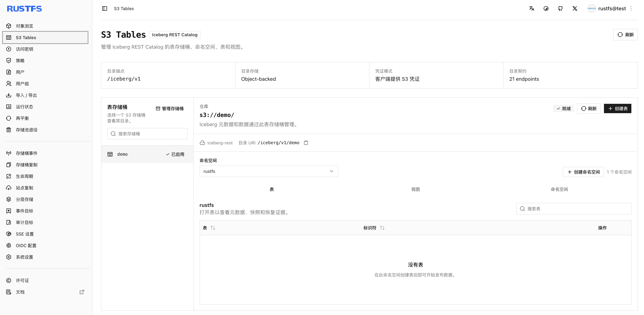The width and height of the screenshot is (644, 315).
Task: Focus the 搜索表 search field
Action: tap(574, 209)
